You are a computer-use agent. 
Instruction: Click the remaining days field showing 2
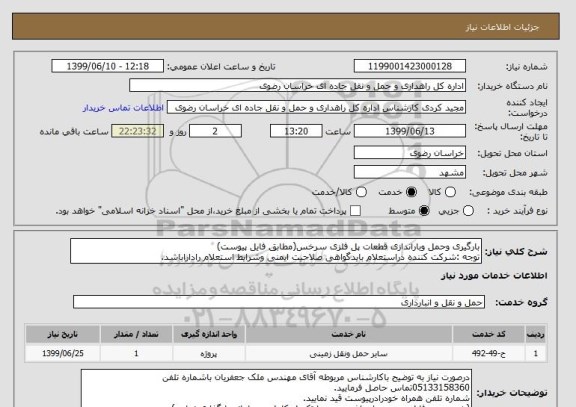pos(215,131)
